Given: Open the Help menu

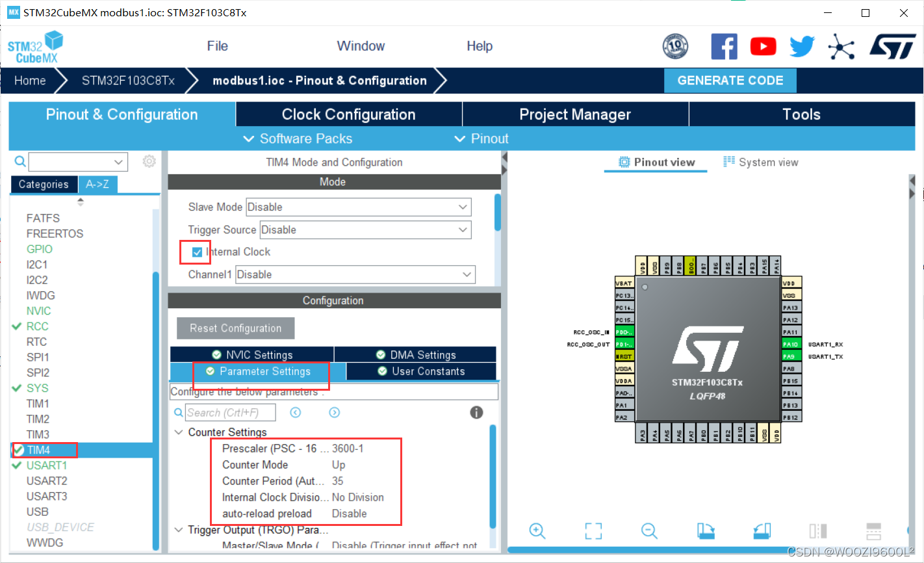Looking at the screenshot, I should click(480, 46).
